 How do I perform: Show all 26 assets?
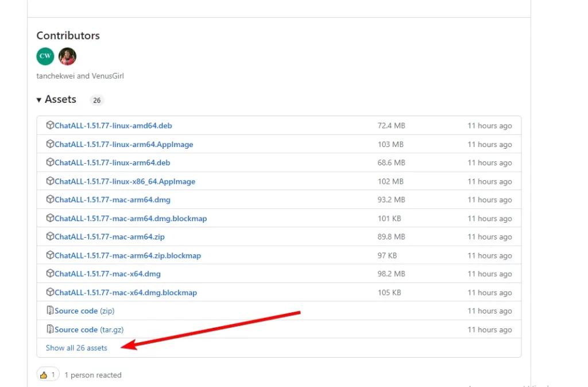click(76, 348)
